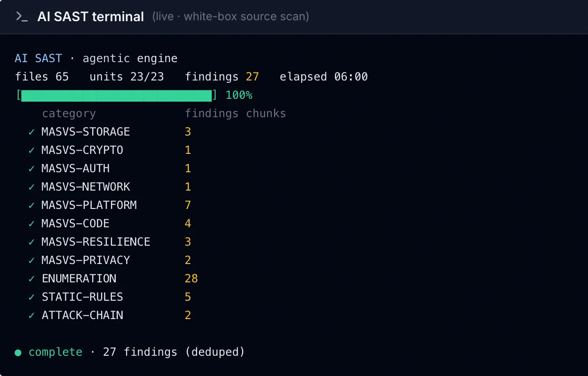Click the 'units 23/23' stat
This screenshot has width=588, height=376.
point(127,77)
